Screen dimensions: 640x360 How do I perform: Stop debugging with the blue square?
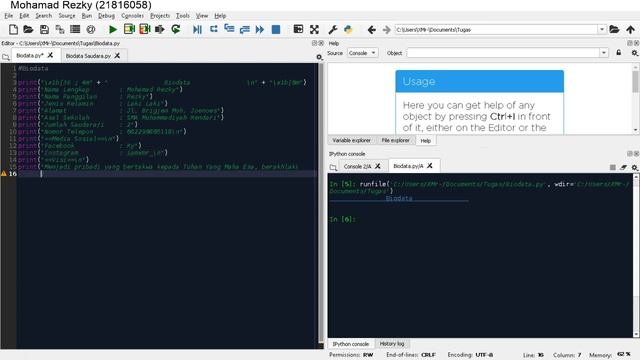pos(276,29)
